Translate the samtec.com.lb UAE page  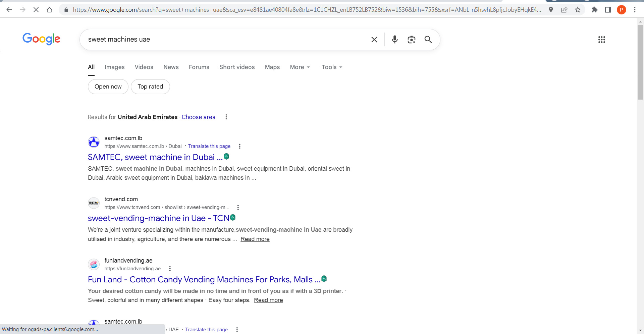click(206, 330)
